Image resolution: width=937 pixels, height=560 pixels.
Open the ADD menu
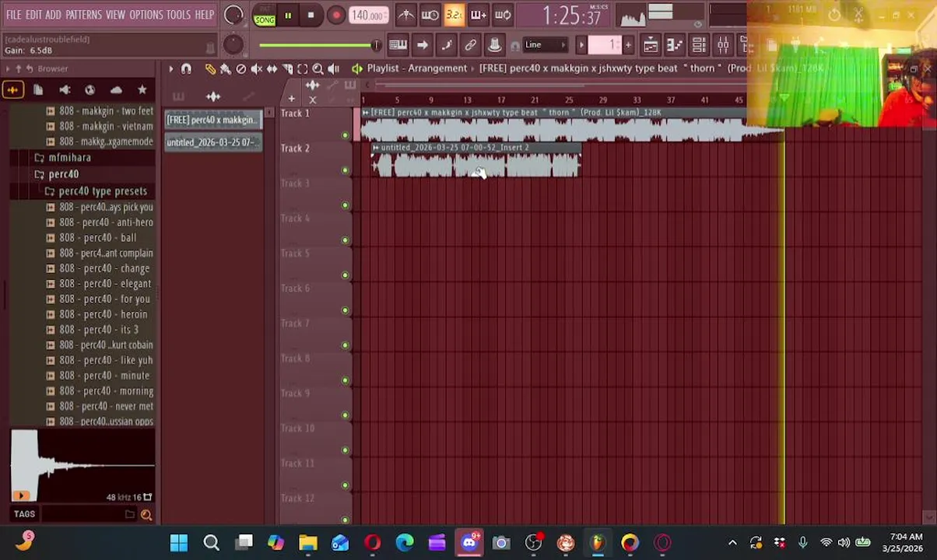(53, 15)
